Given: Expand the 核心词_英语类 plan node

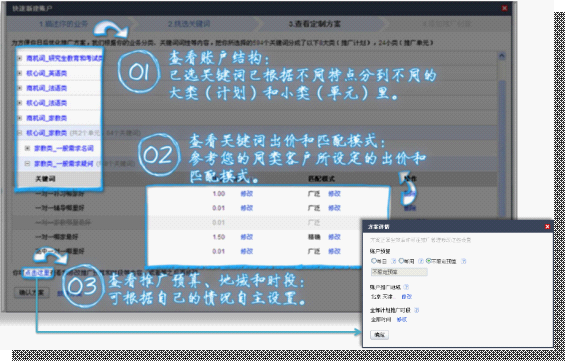Looking at the screenshot, I should pyautogui.click(x=20, y=73).
